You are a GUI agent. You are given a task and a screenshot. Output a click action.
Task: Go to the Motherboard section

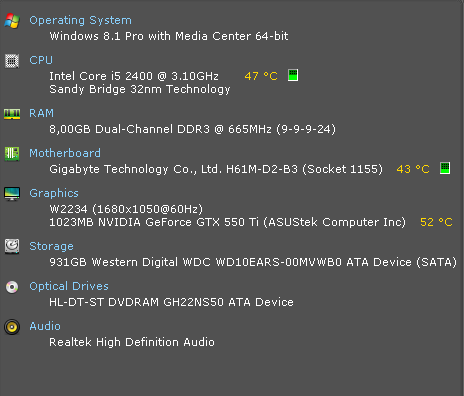65,153
